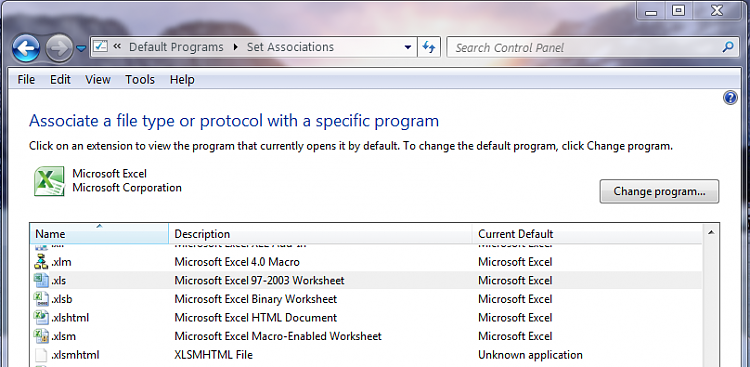
Task: Click the .xlsm file type icon
Action: pos(41,336)
